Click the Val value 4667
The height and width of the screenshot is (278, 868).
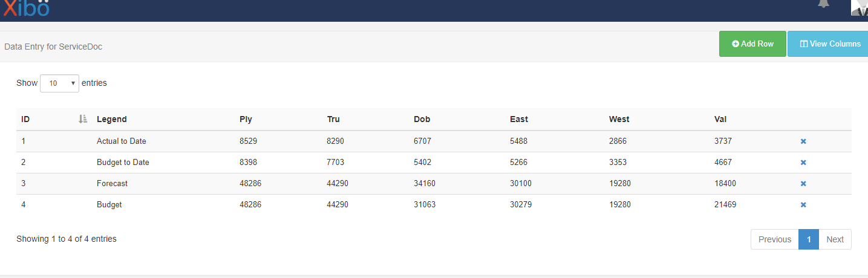pyautogui.click(x=723, y=163)
